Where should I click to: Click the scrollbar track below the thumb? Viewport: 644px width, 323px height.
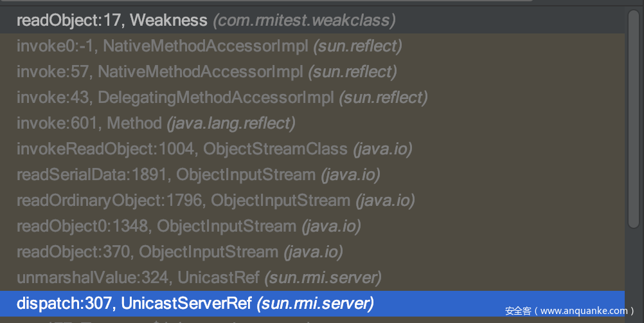pyautogui.click(x=634, y=270)
